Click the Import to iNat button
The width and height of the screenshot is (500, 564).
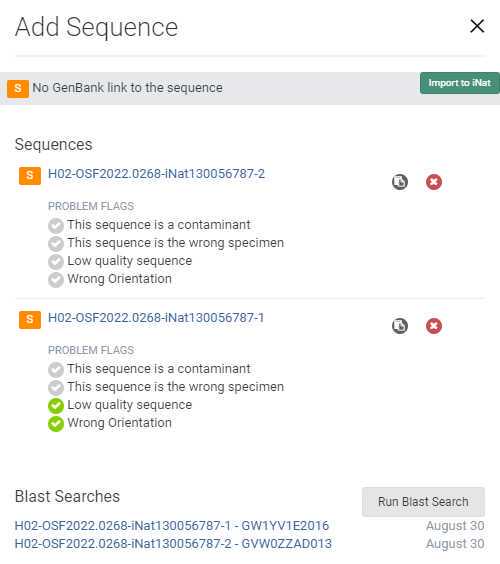[459, 83]
